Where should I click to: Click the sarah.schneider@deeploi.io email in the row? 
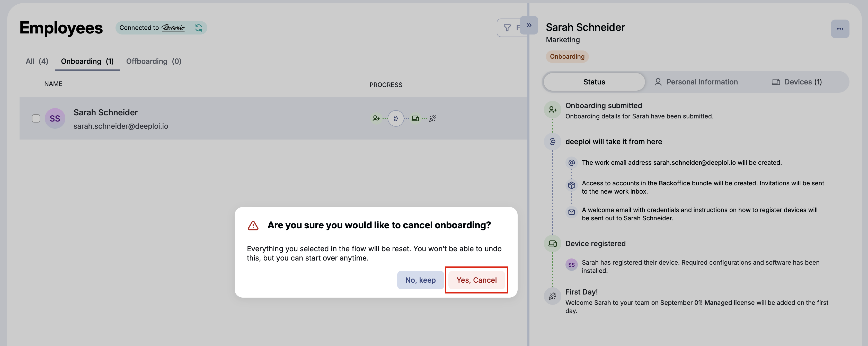coord(121,126)
